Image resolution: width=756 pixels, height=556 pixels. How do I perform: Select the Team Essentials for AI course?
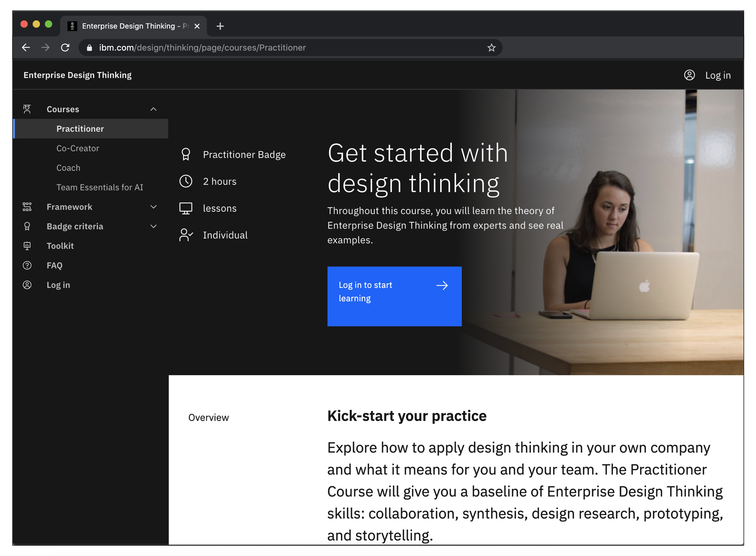coord(100,187)
